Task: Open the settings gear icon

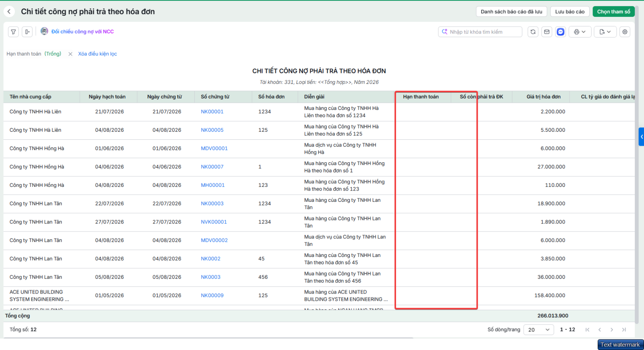Action: click(x=625, y=32)
